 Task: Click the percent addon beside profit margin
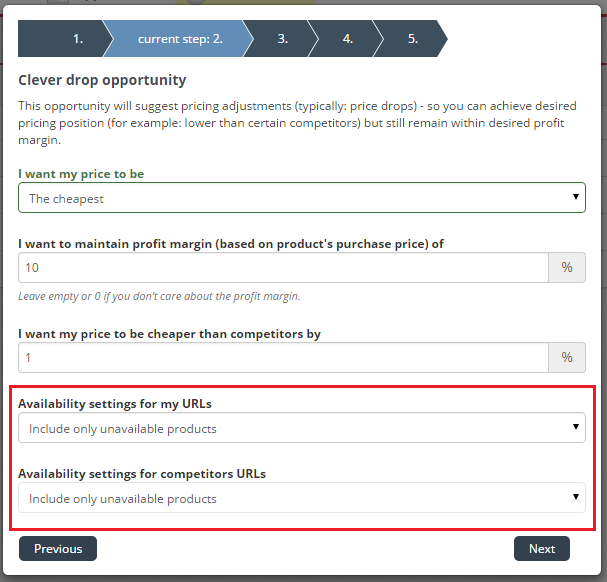click(x=567, y=268)
